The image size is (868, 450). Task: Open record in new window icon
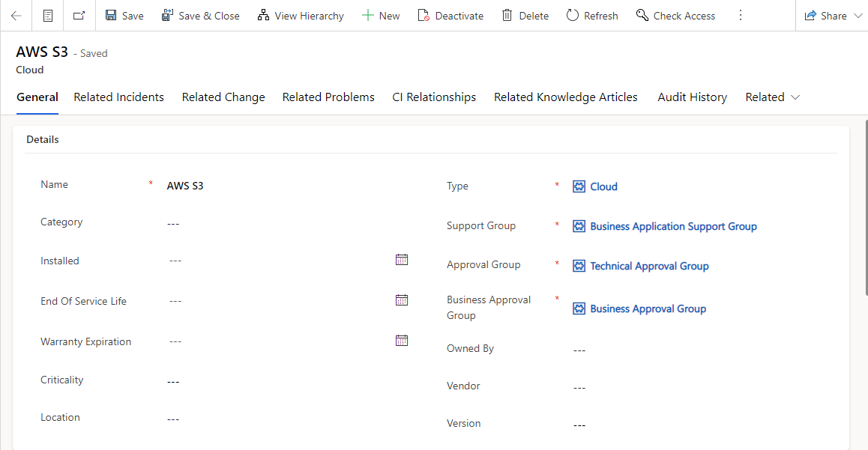(x=79, y=16)
